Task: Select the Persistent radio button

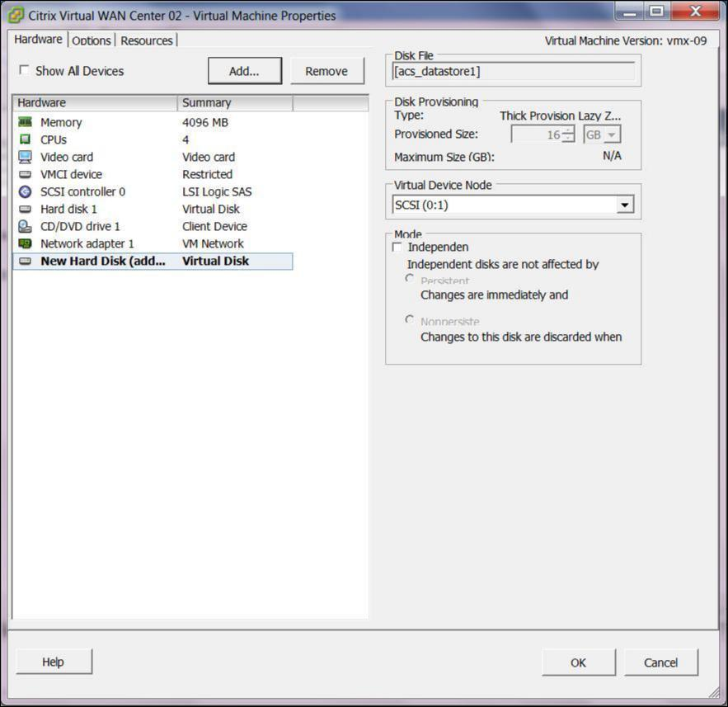Action: point(409,278)
